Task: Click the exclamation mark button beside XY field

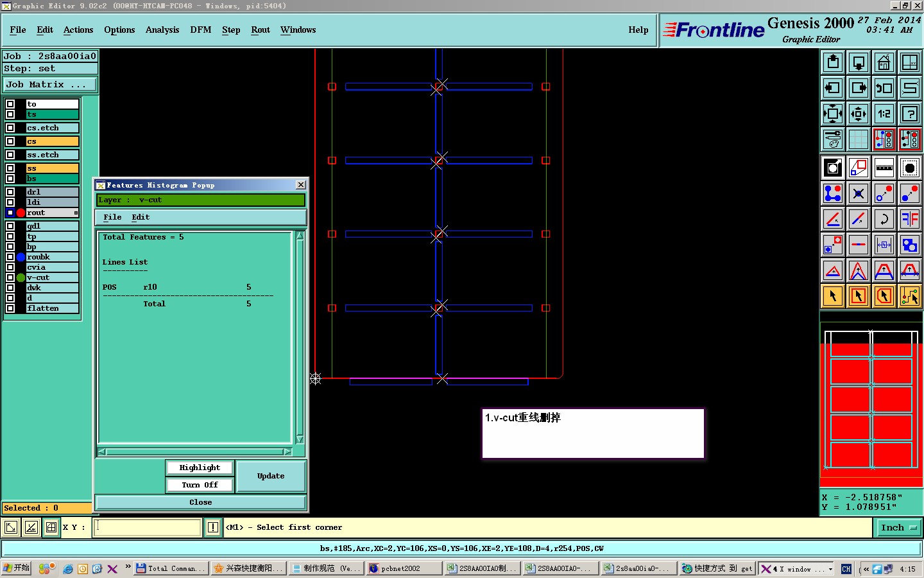Action: coord(213,528)
